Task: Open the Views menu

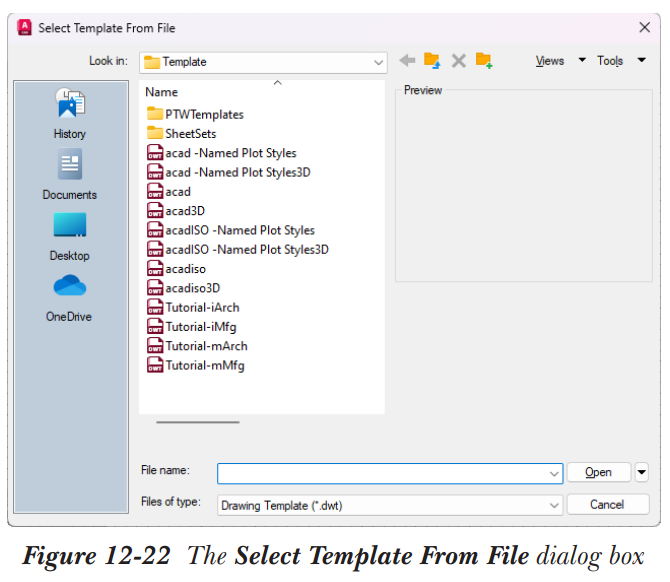Action: pyautogui.click(x=550, y=61)
